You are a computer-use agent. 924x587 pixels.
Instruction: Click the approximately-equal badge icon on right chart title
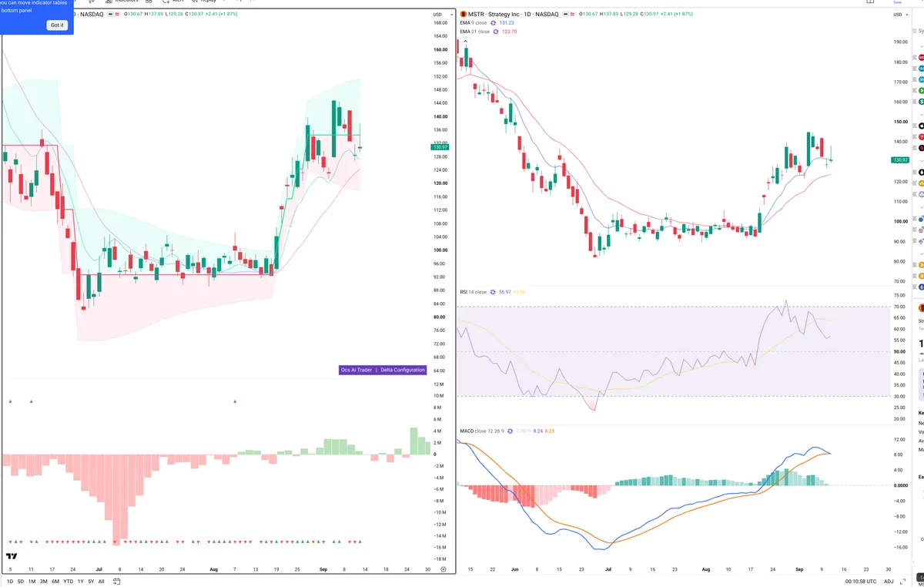point(574,15)
